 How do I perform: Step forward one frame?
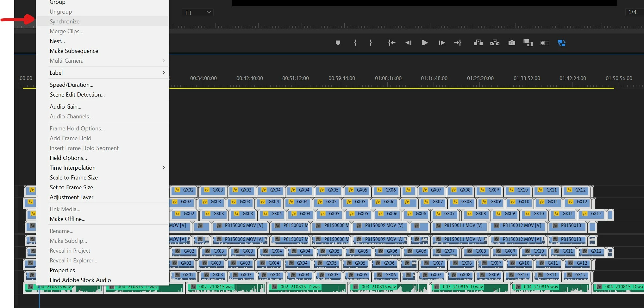click(x=442, y=43)
